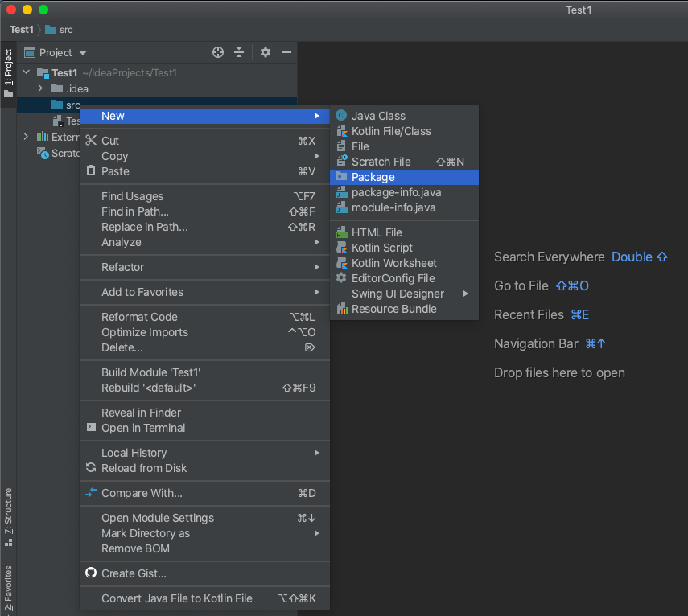Click the 'Search Everywhere' hint text
Screen dimensions: 688x616
[550, 257]
